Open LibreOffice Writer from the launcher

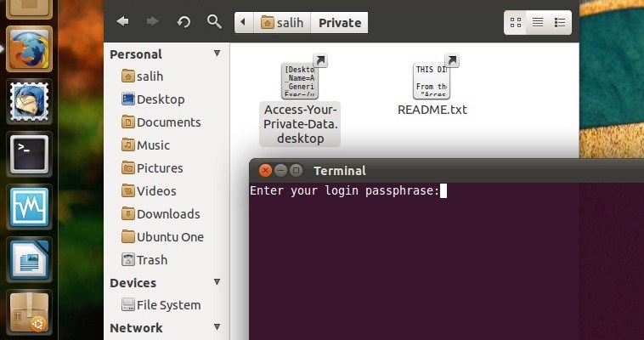click(29, 259)
